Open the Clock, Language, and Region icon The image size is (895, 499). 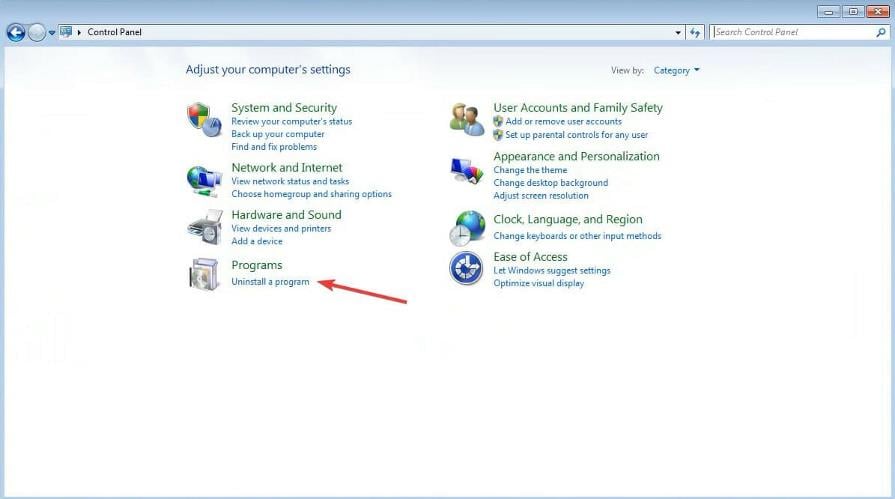(x=466, y=228)
